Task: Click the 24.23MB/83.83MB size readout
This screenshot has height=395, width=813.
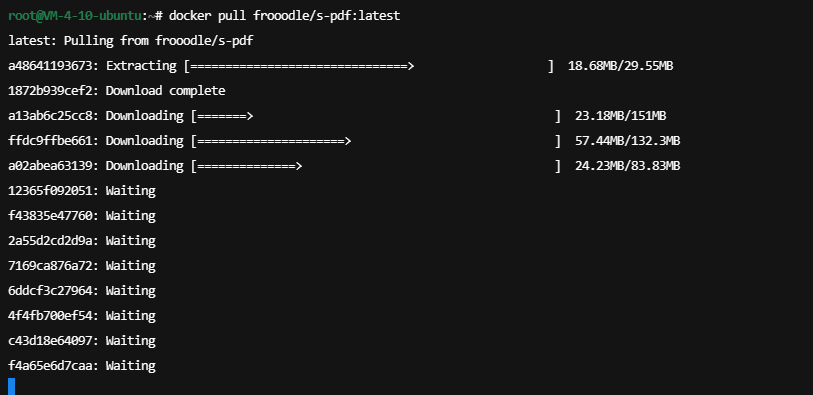Action: 627,166
